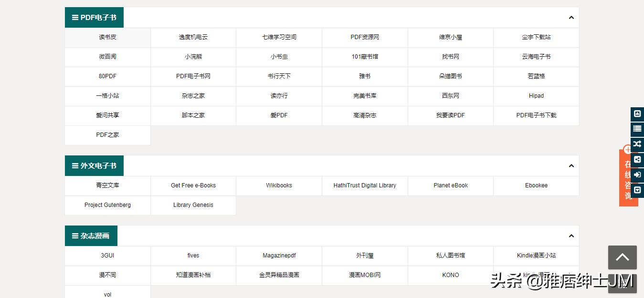This screenshot has width=644, height=298.
Task: Click the scroll-to-top arrow icon in sidebar
Action: pyautogui.click(x=637, y=114)
